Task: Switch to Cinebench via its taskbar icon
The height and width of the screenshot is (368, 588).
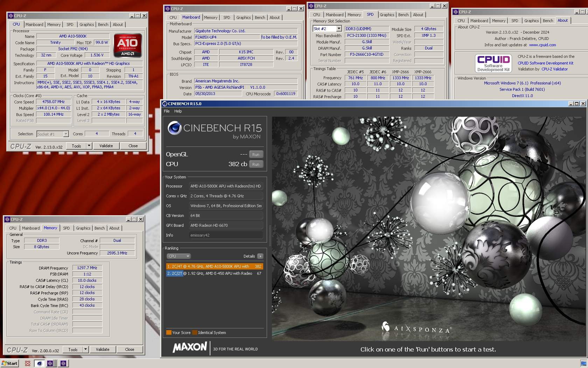Action: [39, 363]
